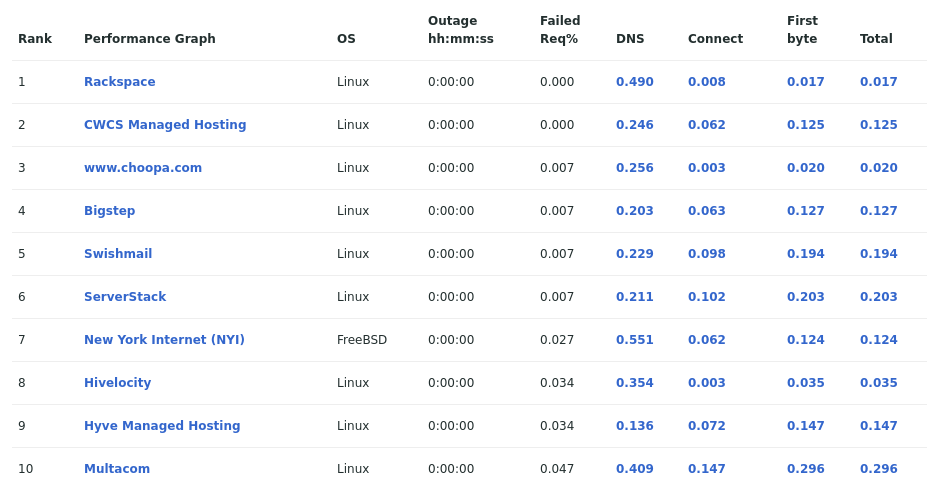The width and height of the screenshot is (939, 490).
Task: Open the ServerStack performance graph link
Action: point(125,297)
